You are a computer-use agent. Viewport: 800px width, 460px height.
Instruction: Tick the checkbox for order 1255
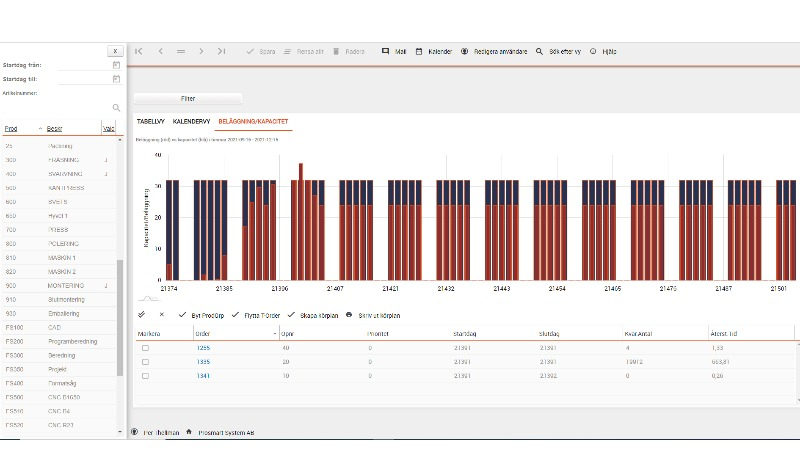tap(145, 348)
